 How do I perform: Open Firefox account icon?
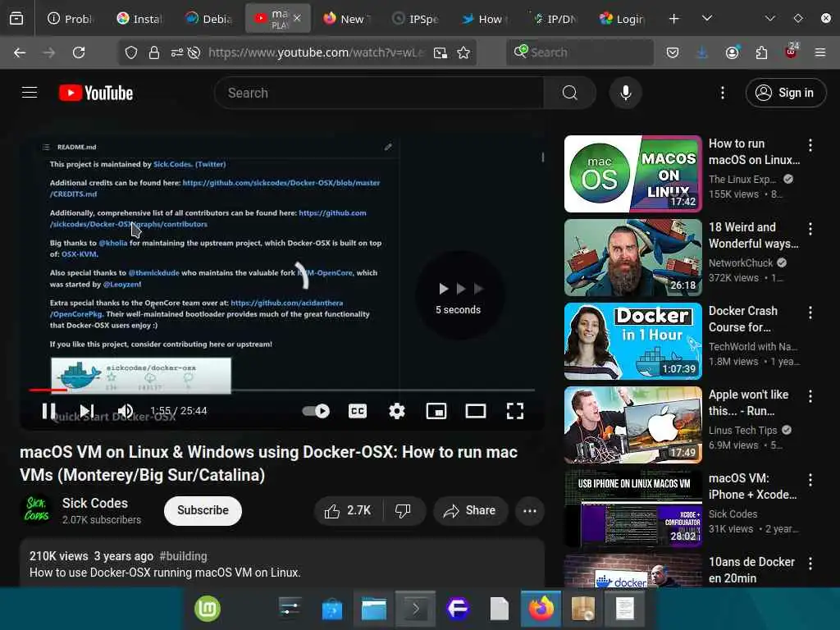[733, 52]
